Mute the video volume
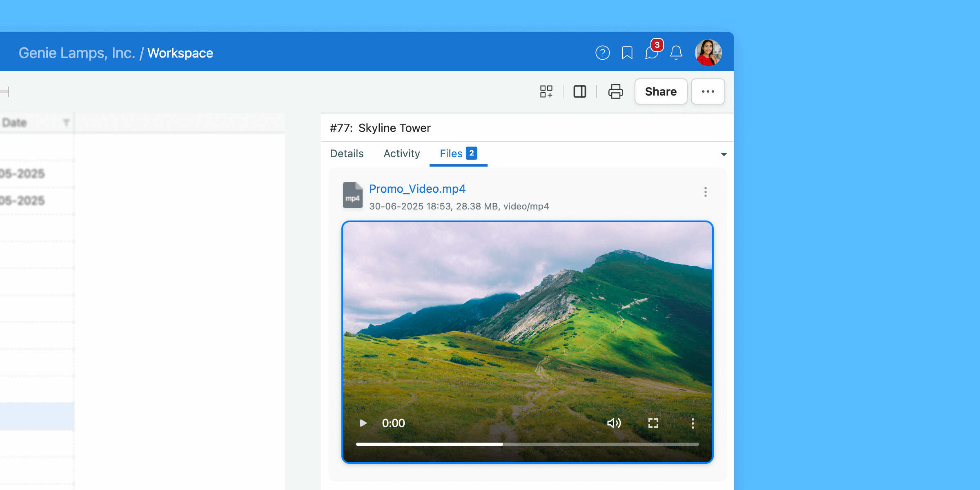Image resolution: width=980 pixels, height=490 pixels. 614,423
